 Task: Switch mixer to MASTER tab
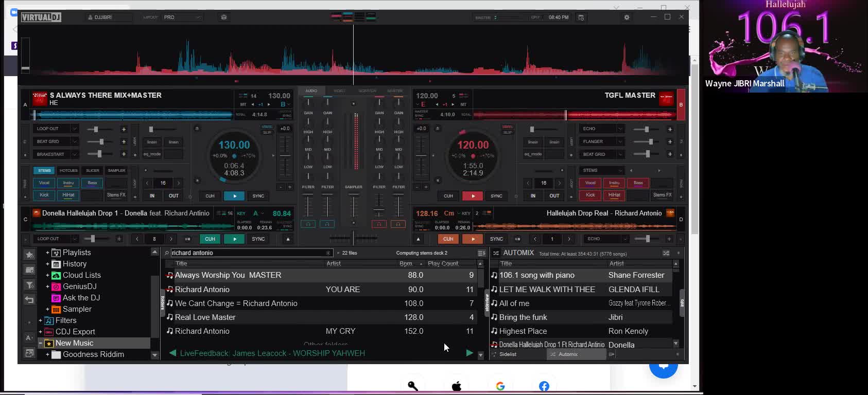coord(395,91)
